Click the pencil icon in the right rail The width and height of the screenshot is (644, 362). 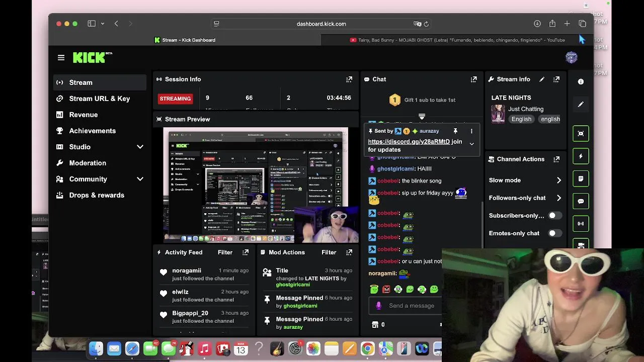(x=581, y=105)
